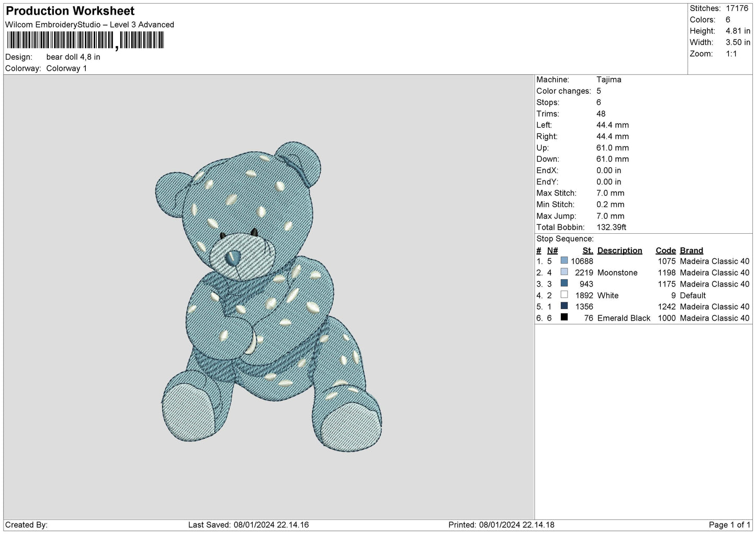Click the Total Bobbin value '132.39ft'
Image resolution: width=756 pixels, height=534 pixels.
tap(612, 228)
